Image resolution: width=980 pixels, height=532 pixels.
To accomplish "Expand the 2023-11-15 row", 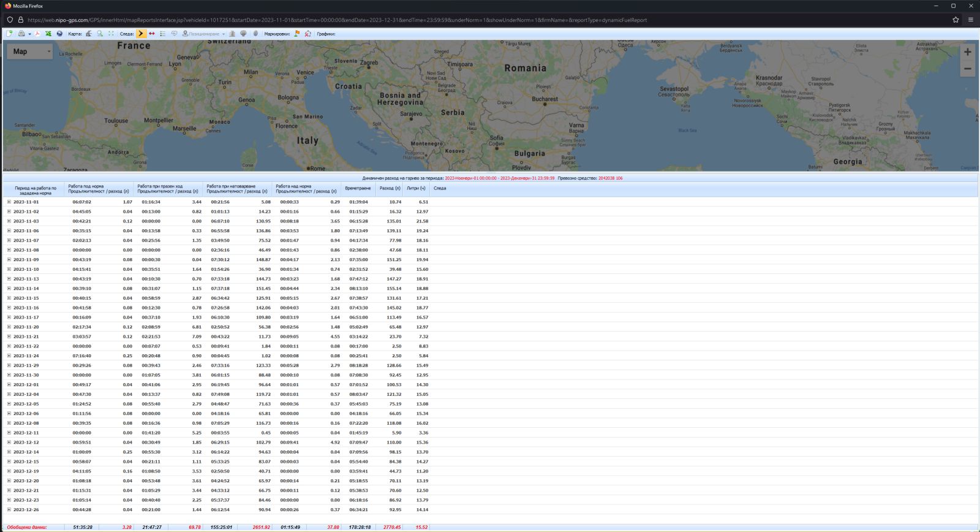I will tap(9, 298).
